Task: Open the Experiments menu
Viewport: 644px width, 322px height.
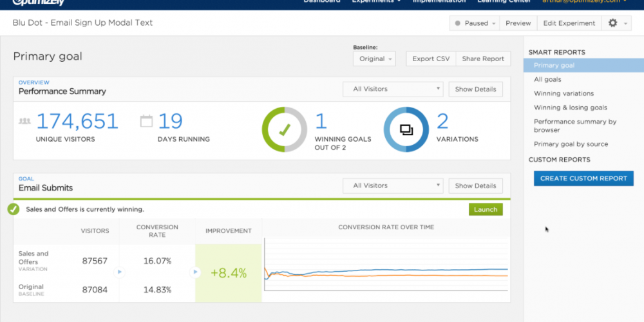Action: 377,1
